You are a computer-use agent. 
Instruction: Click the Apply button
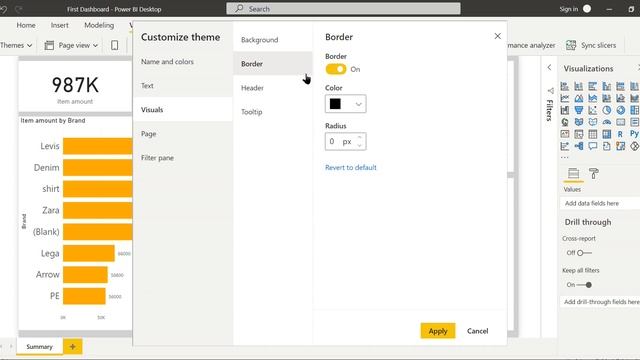[x=438, y=331]
